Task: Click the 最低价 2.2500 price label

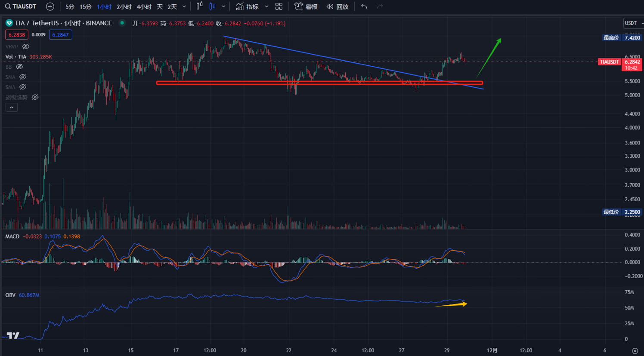Action: pos(622,212)
